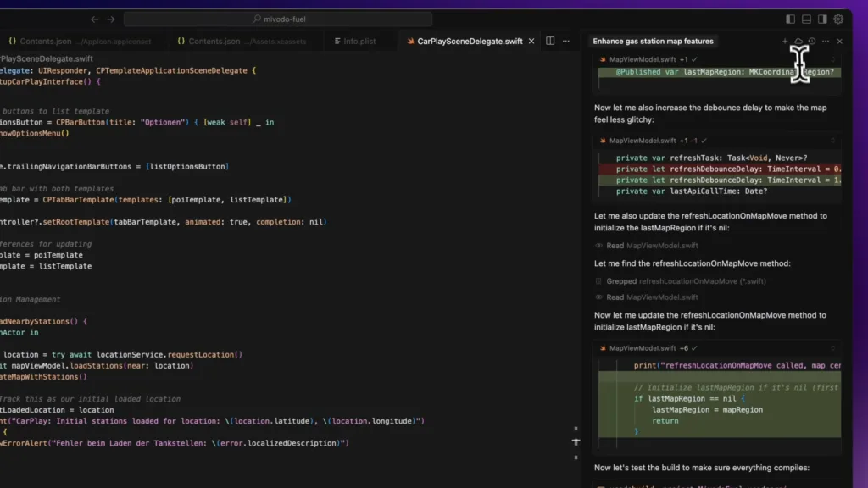This screenshot has height=488, width=868.
Task: Select the 'Enhance gas station map features' chat tab
Action: (x=653, y=41)
